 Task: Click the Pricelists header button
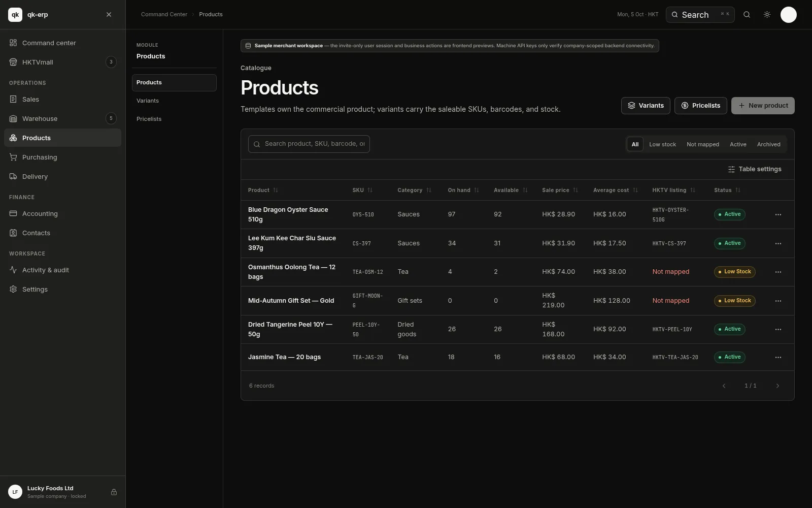700,106
